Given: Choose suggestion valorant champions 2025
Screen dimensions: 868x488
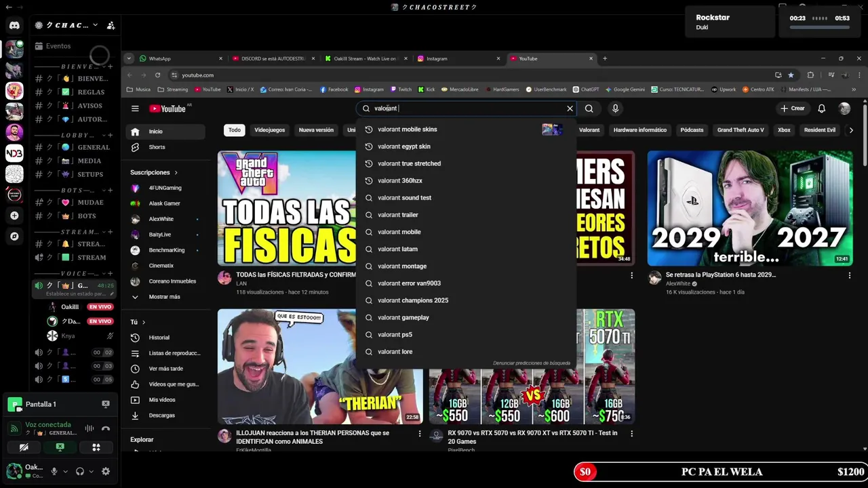Looking at the screenshot, I should [x=467, y=300].
